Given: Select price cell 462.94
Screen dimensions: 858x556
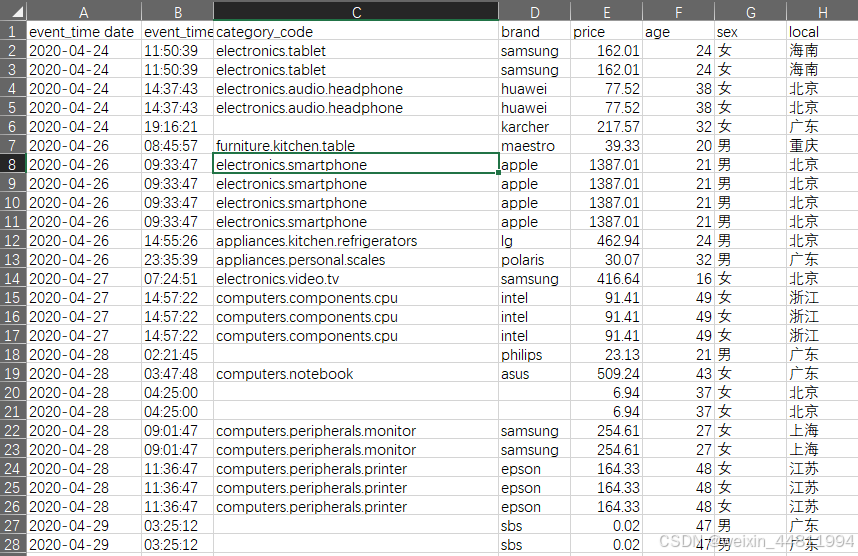Looking at the screenshot, I should coord(606,241).
